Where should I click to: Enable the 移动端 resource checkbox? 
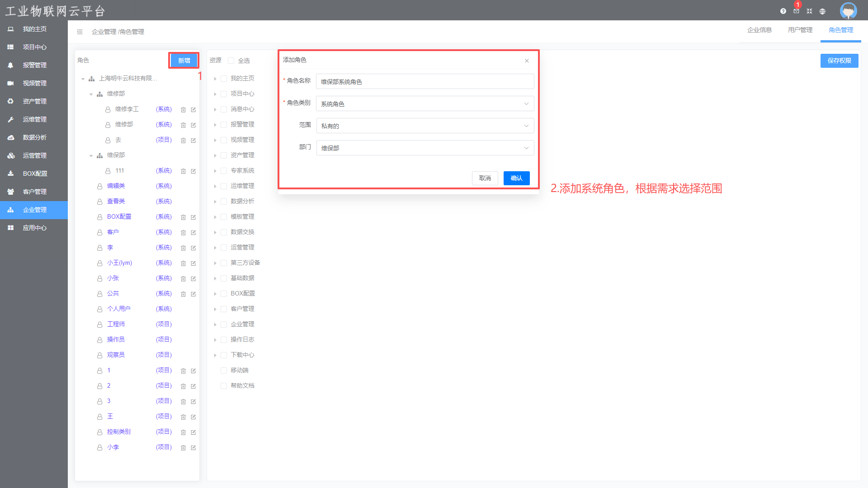(x=224, y=371)
